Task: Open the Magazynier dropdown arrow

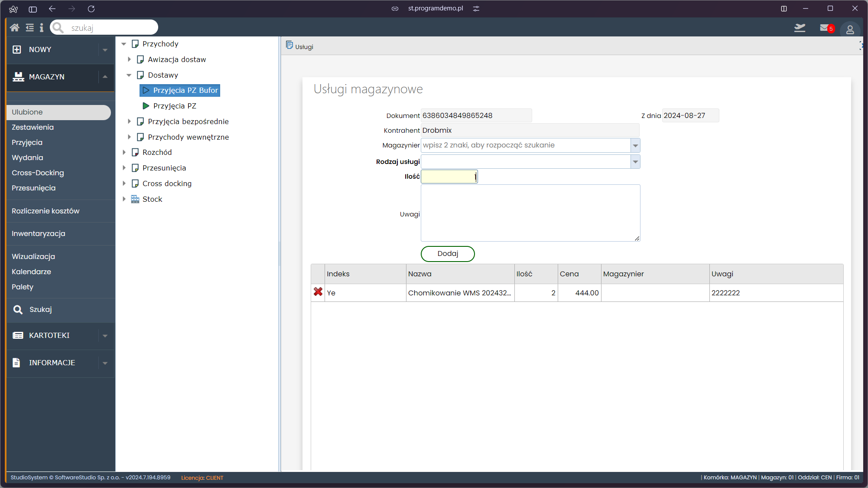Action: point(635,145)
